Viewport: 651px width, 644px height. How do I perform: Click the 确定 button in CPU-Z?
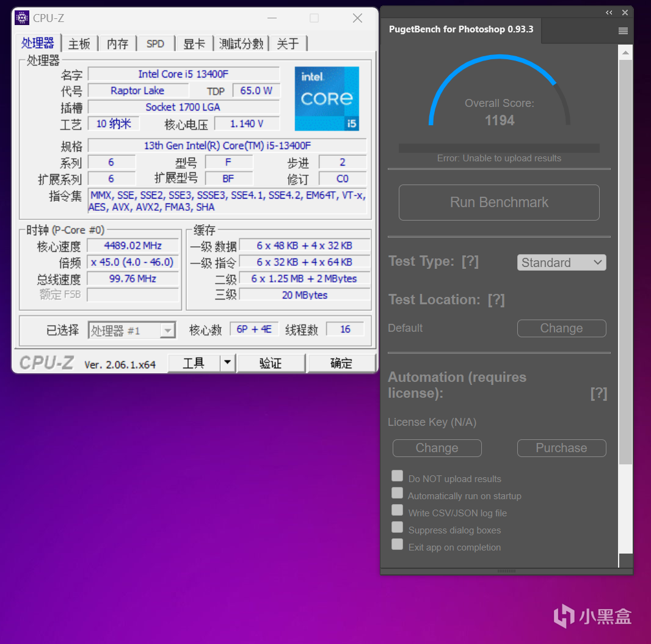[x=341, y=363]
